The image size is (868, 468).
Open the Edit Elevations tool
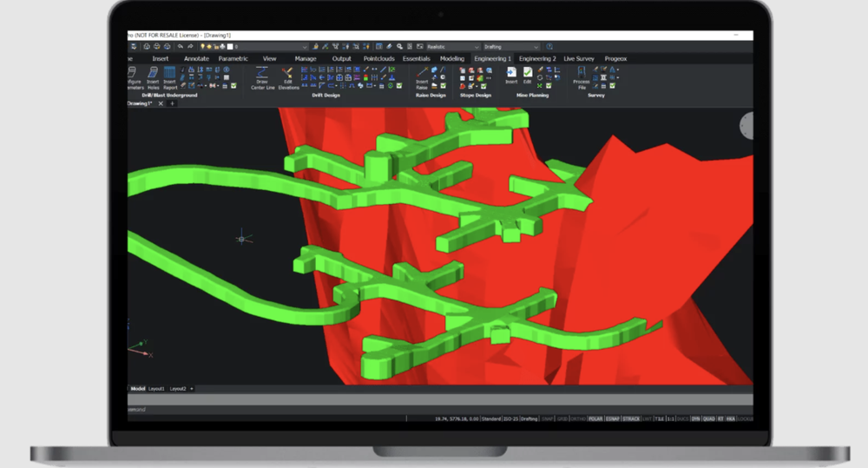[288, 78]
